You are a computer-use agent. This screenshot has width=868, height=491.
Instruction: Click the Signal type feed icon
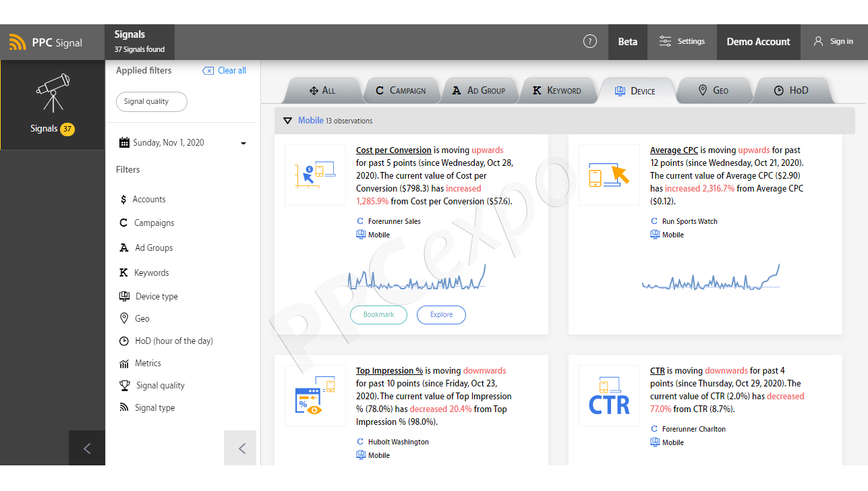[124, 407]
